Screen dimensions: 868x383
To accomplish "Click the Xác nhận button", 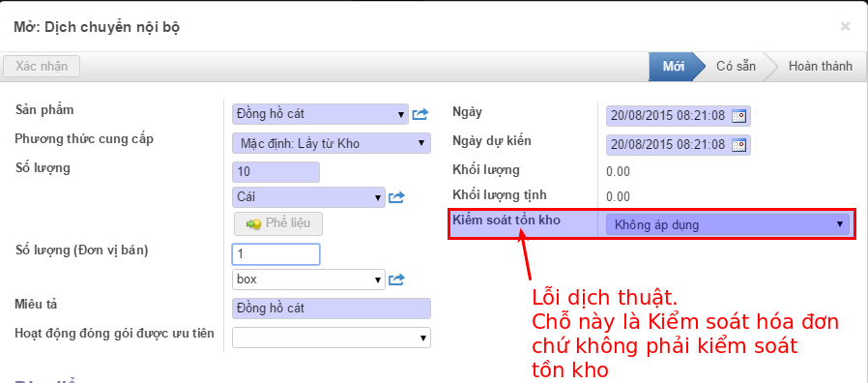I will point(42,67).
